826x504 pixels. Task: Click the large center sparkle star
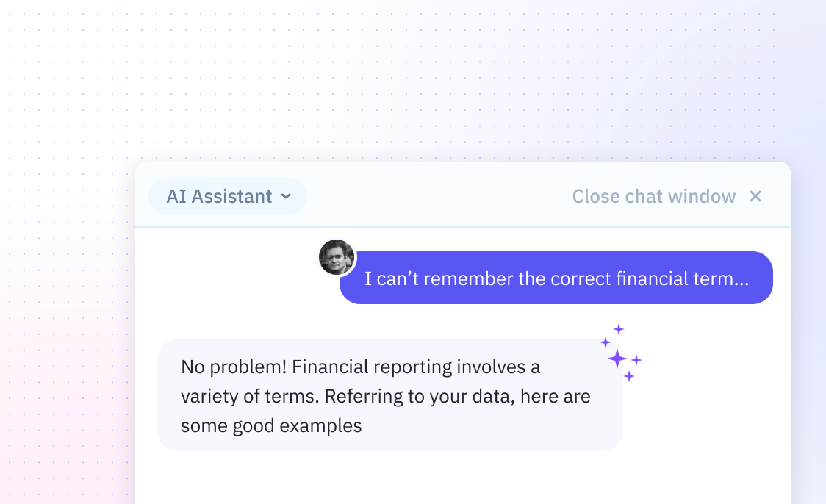617,359
